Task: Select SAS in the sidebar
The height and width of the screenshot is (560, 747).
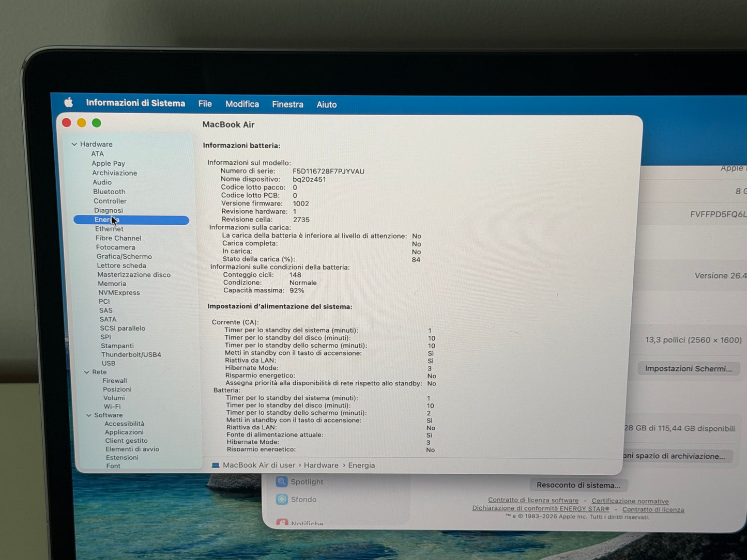Action: 106,310
